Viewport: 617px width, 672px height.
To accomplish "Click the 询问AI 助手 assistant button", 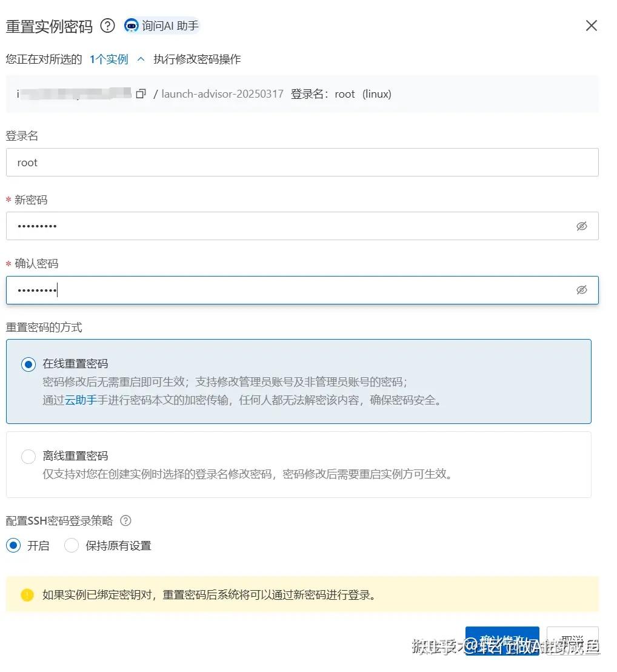I will (x=161, y=25).
